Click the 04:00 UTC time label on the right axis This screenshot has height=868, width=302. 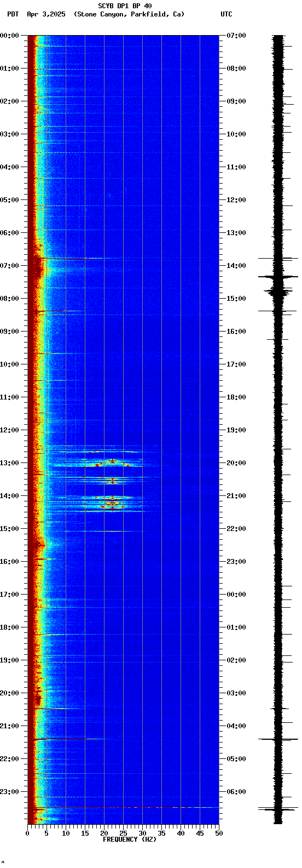(236, 726)
